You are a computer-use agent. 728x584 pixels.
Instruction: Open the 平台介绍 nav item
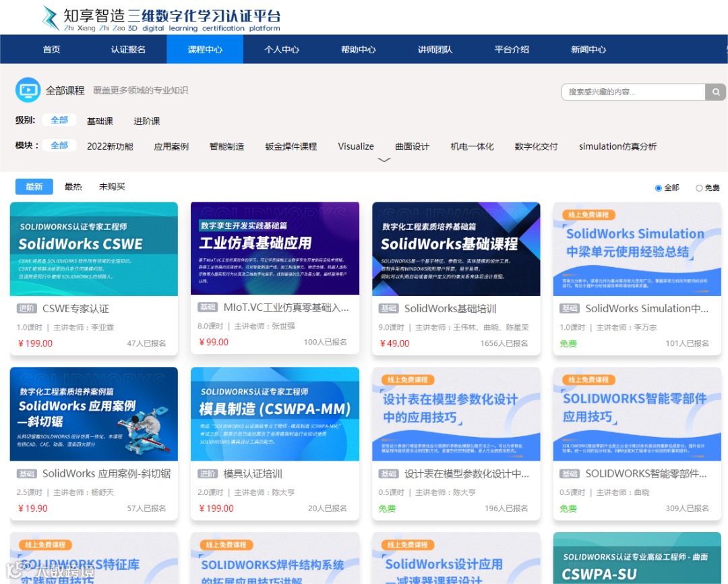click(x=511, y=49)
